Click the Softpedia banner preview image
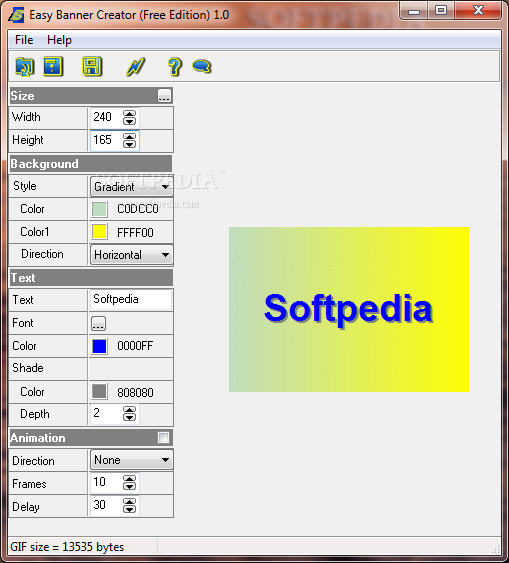The width and height of the screenshot is (509, 563). (349, 309)
